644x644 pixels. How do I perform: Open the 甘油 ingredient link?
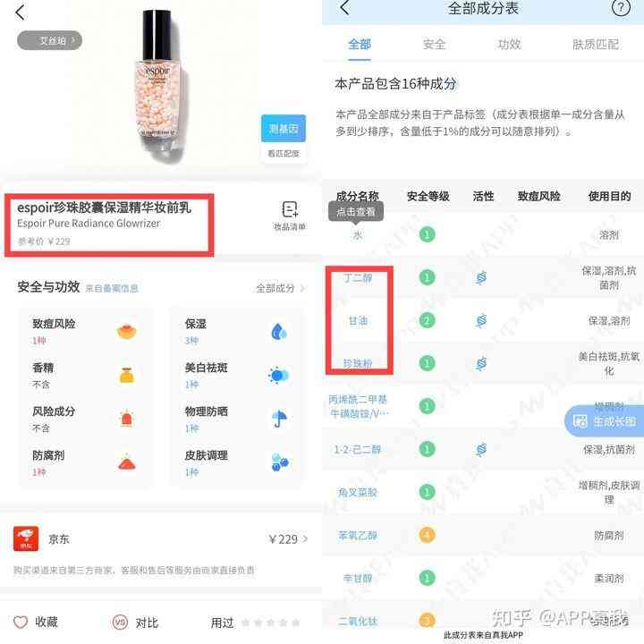(358, 321)
